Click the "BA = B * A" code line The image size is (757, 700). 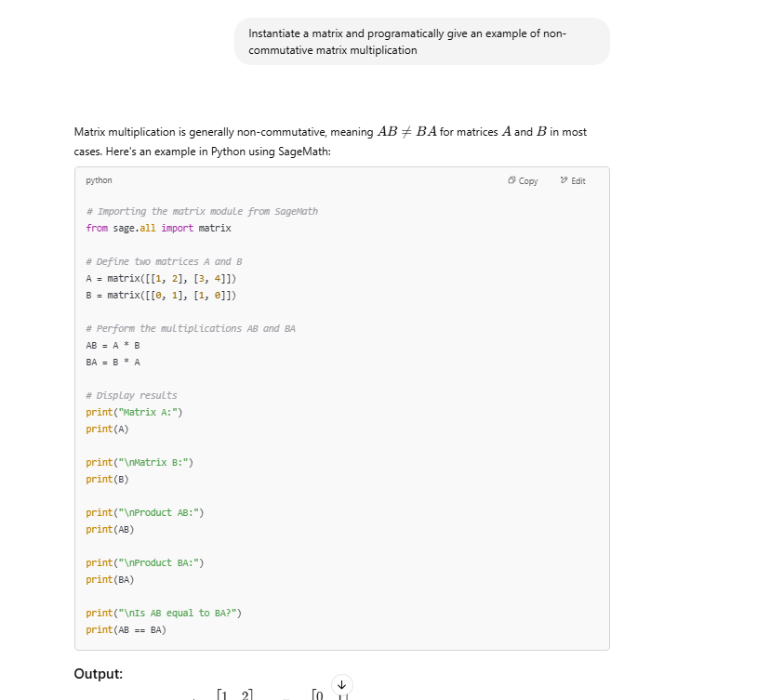pos(113,362)
